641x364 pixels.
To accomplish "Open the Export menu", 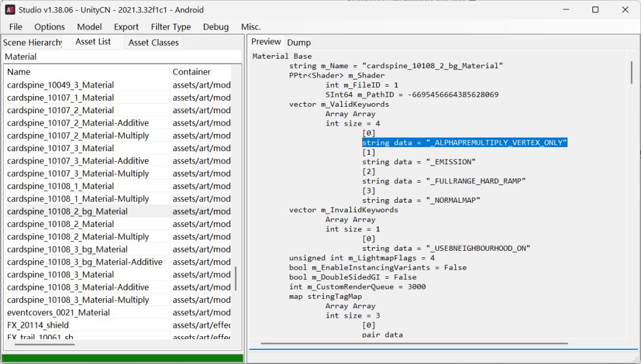I will (x=126, y=27).
